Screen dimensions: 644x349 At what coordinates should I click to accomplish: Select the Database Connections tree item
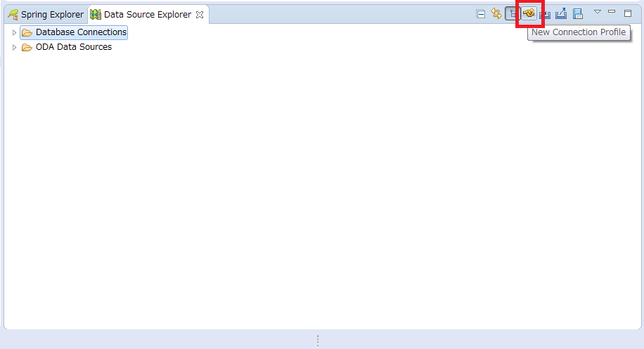tap(81, 32)
